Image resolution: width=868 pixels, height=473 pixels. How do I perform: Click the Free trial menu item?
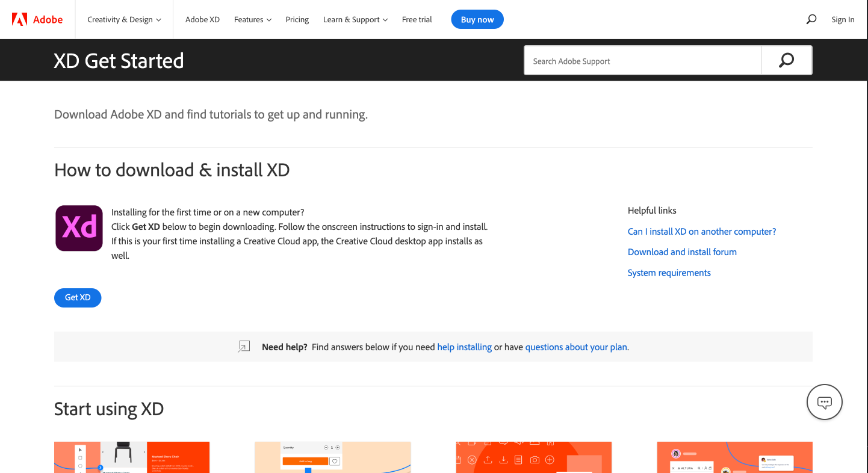(417, 19)
